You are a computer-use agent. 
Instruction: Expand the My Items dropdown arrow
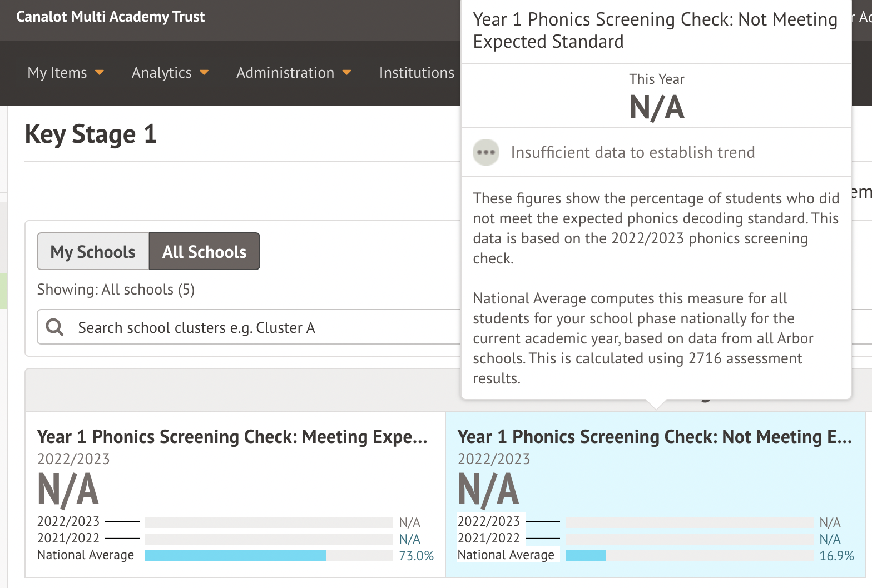[100, 73]
